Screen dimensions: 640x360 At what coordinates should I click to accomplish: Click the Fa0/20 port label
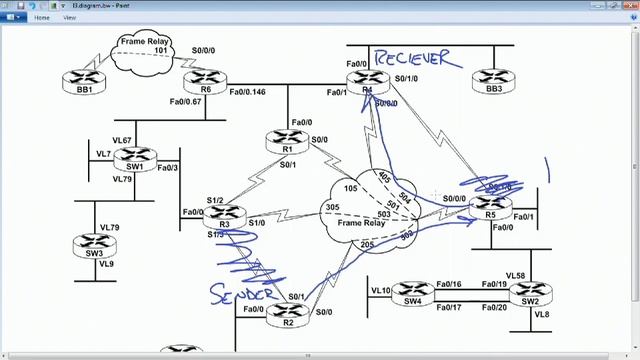click(x=494, y=307)
